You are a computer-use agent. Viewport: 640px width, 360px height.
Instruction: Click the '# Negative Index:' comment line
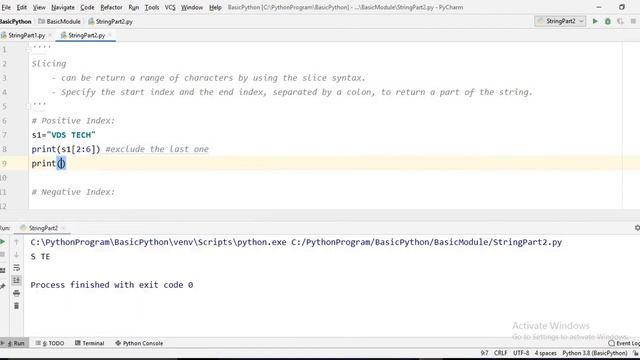(73, 192)
